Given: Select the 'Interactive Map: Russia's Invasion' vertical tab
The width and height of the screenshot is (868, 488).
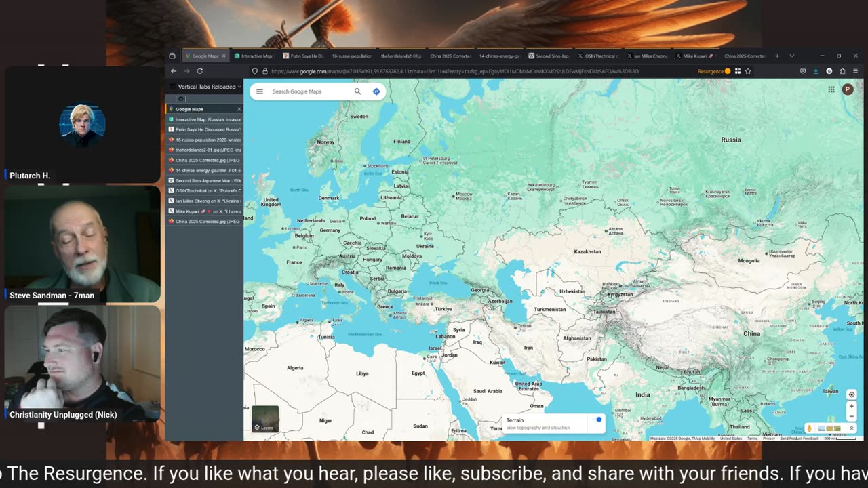Looking at the screenshot, I should [205, 119].
